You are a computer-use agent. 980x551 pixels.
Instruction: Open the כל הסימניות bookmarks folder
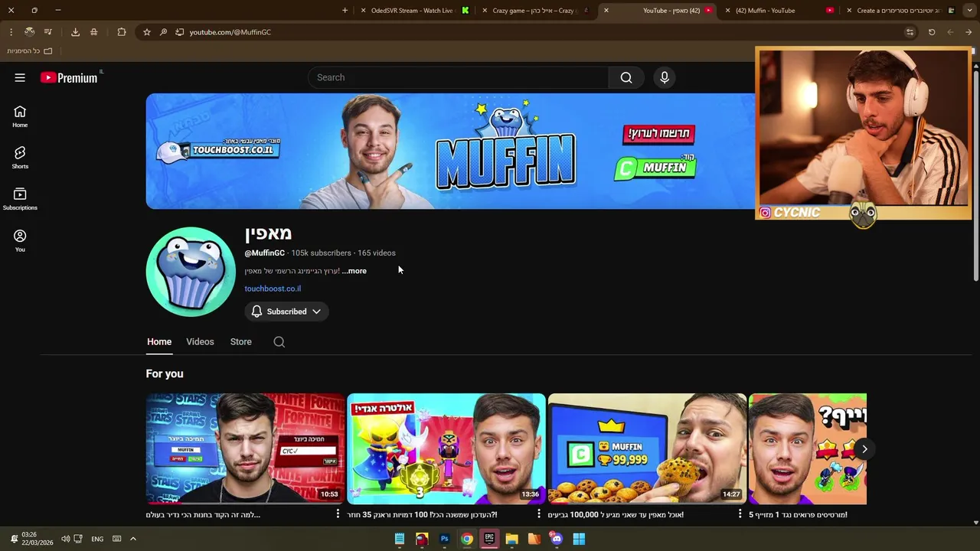[x=29, y=51]
